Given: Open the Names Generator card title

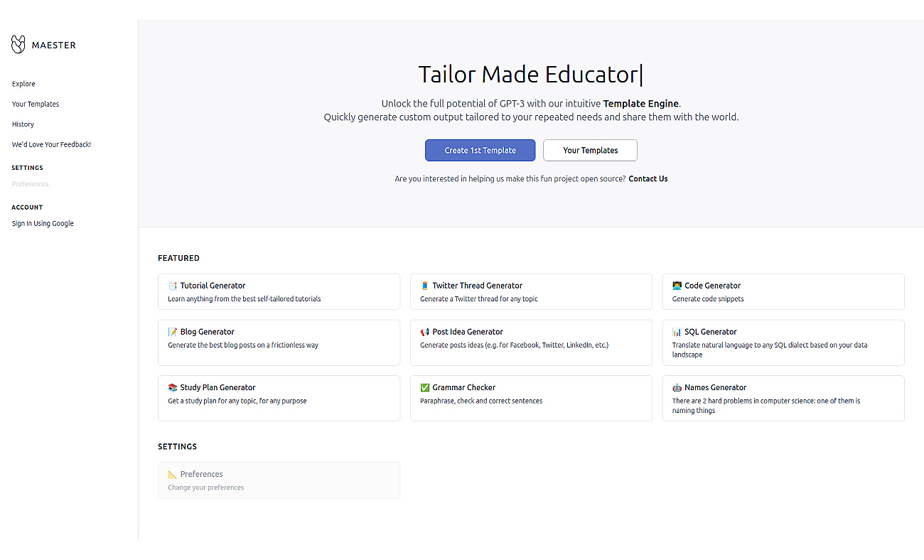Looking at the screenshot, I should 716,388.
